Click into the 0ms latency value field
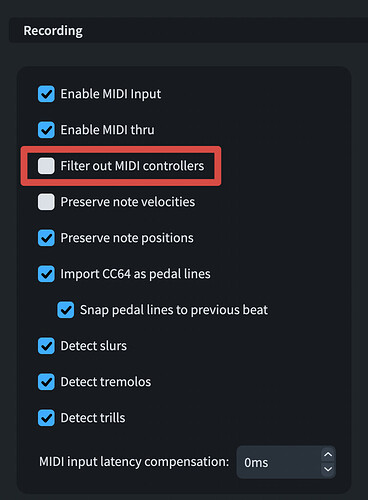This screenshot has width=368, height=500. [279, 462]
